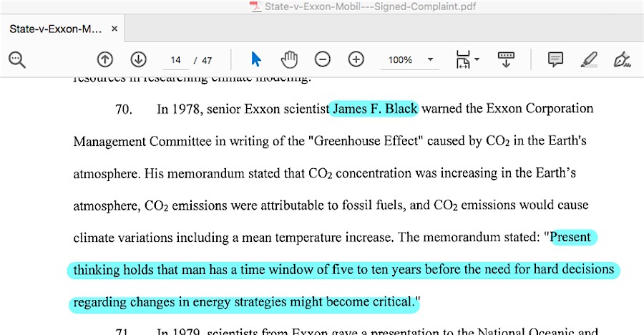This screenshot has width=644, height=335.
Task: Click the find text magnifier icon
Action: click(x=17, y=60)
